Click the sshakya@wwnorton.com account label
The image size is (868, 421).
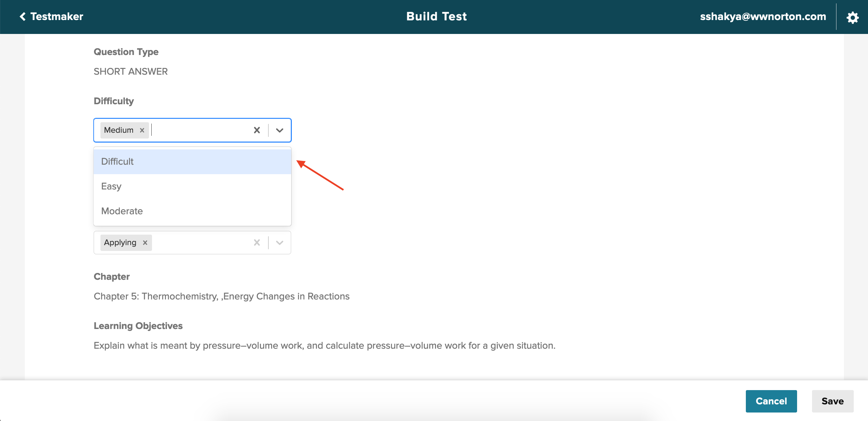pyautogui.click(x=763, y=17)
